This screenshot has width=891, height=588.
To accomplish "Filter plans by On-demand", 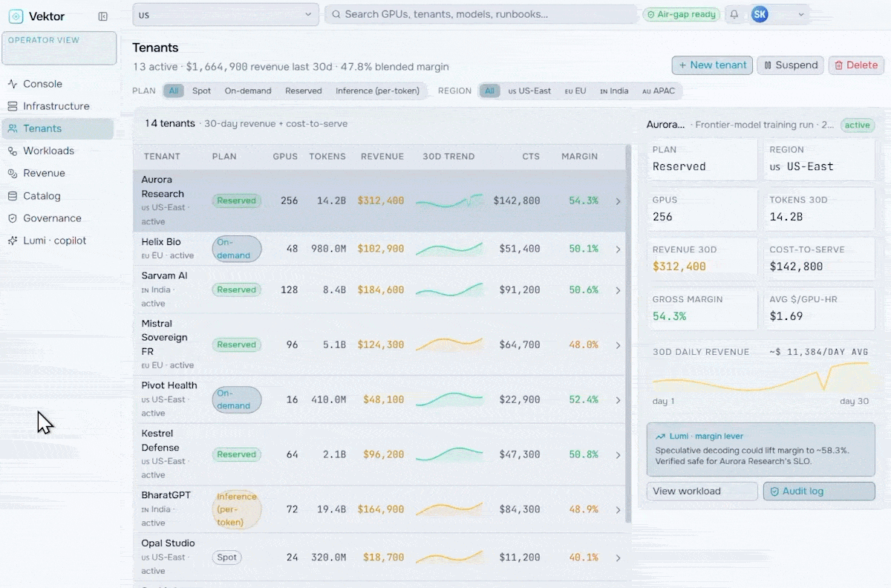I will point(248,91).
